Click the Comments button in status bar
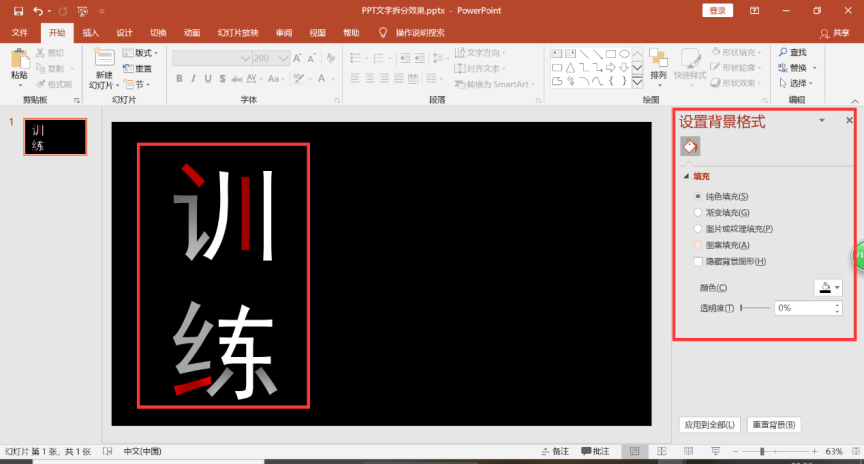Image resolution: width=864 pixels, height=464 pixels. click(x=596, y=451)
